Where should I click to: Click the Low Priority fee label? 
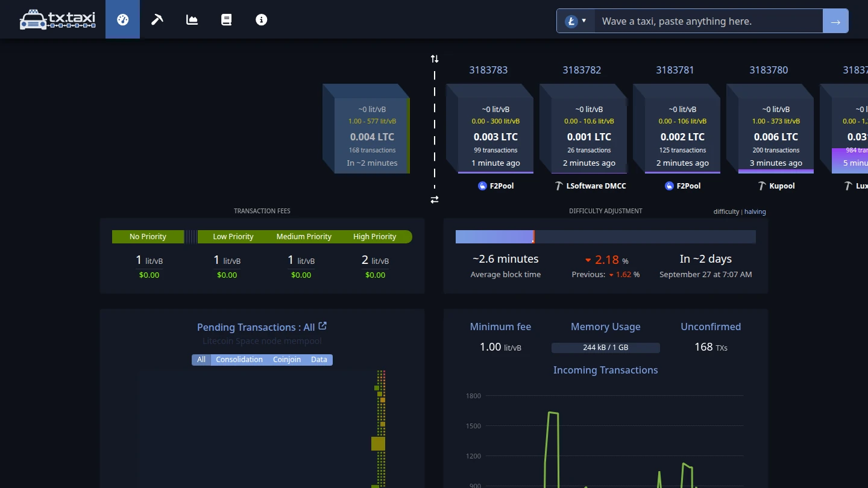tap(233, 237)
